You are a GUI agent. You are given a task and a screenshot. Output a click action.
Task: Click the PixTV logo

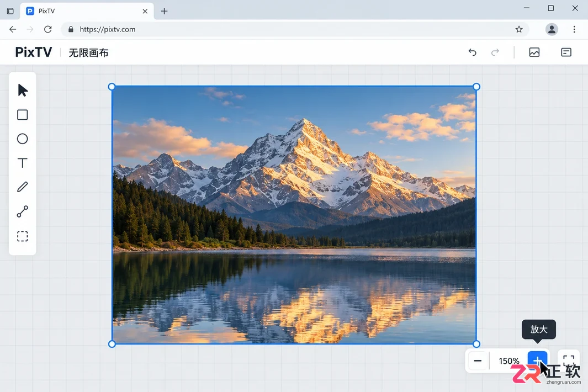pos(33,52)
